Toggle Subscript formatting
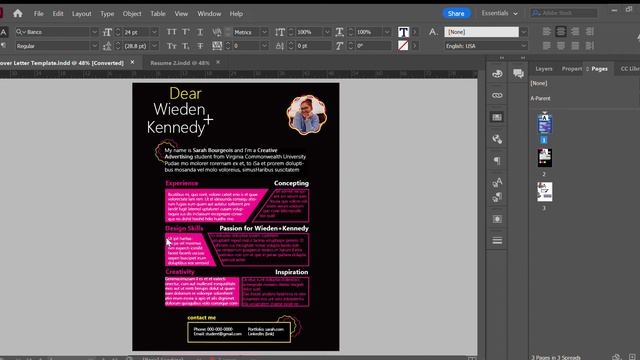 coord(186,46)
